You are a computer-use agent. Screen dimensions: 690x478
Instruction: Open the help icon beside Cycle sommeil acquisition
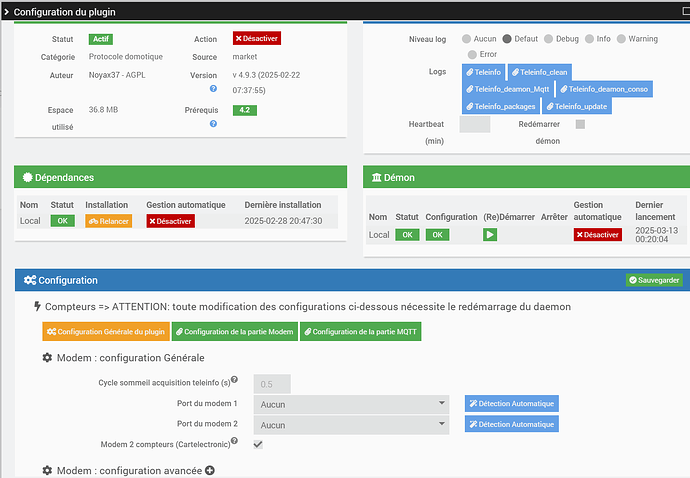235,379
